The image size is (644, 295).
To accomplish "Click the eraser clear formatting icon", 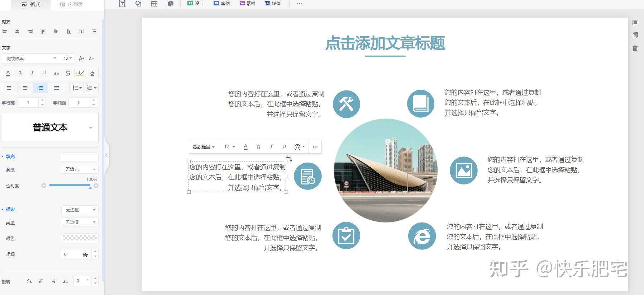I will (x=92, y=73).
